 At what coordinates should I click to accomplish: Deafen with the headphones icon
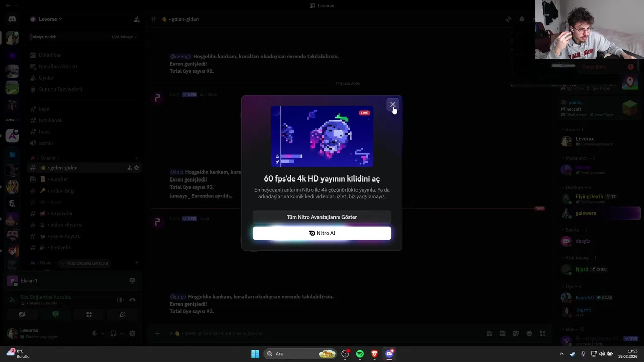click(x=113, y=333)
